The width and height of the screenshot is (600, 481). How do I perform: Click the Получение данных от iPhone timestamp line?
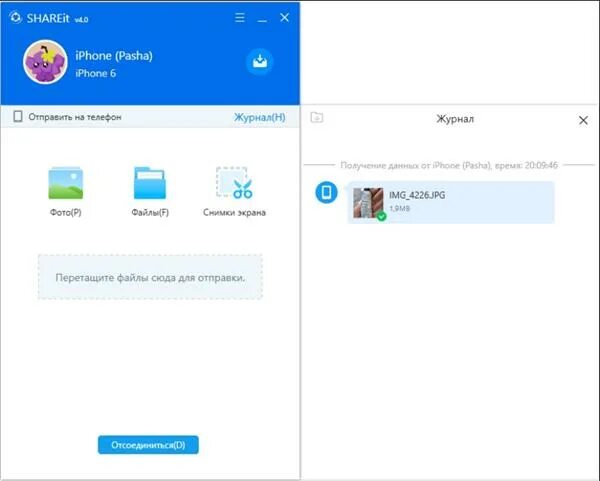[449, 165]
